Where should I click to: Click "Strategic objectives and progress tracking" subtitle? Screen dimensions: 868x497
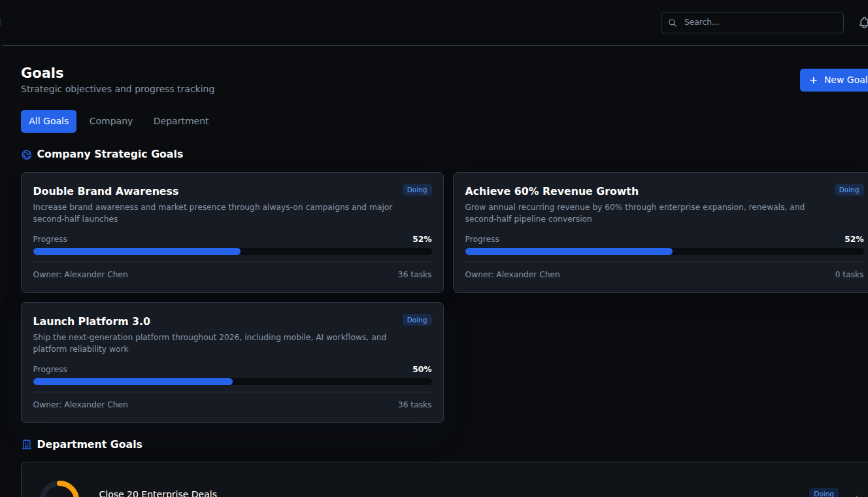[118, 89]
